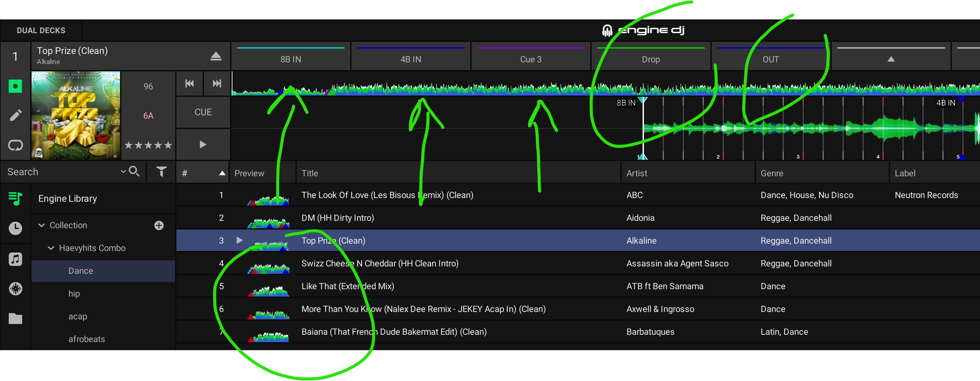Click Latin, Dance genre cell
The width and height of the screenshot is (980, 381).
tap(784, 332)
